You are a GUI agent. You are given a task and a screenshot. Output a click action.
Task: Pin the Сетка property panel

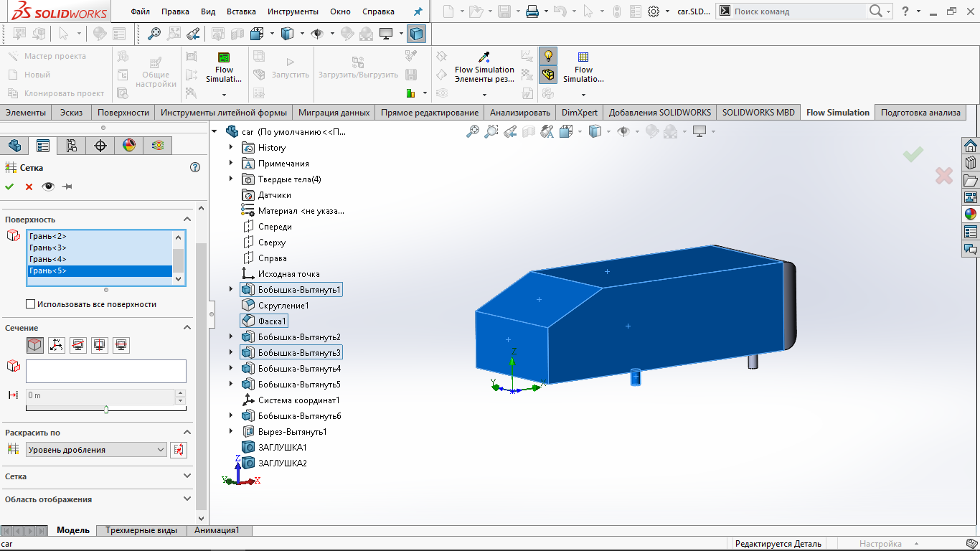[67, 187]
